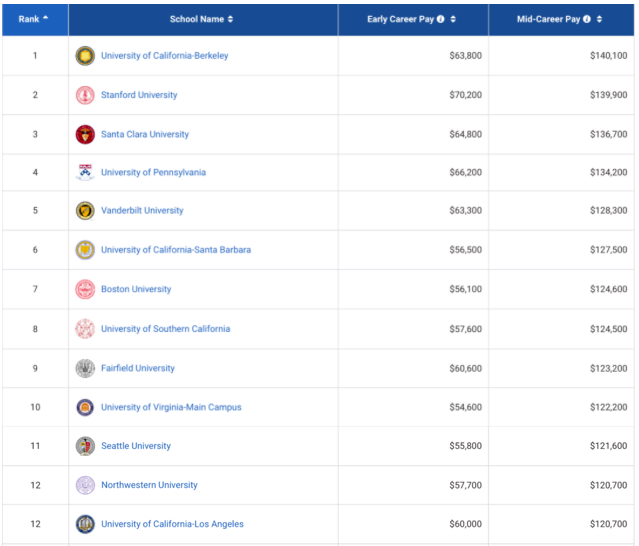This screenshot has height=546, width=639.
Task: Open Northwestern University link
Action: click(149, 485)
